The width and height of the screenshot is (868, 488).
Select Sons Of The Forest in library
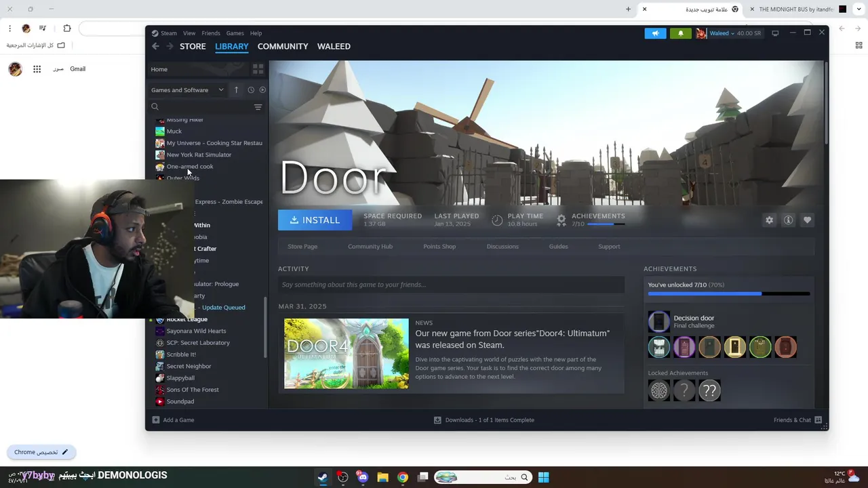[x=193, y=390]
